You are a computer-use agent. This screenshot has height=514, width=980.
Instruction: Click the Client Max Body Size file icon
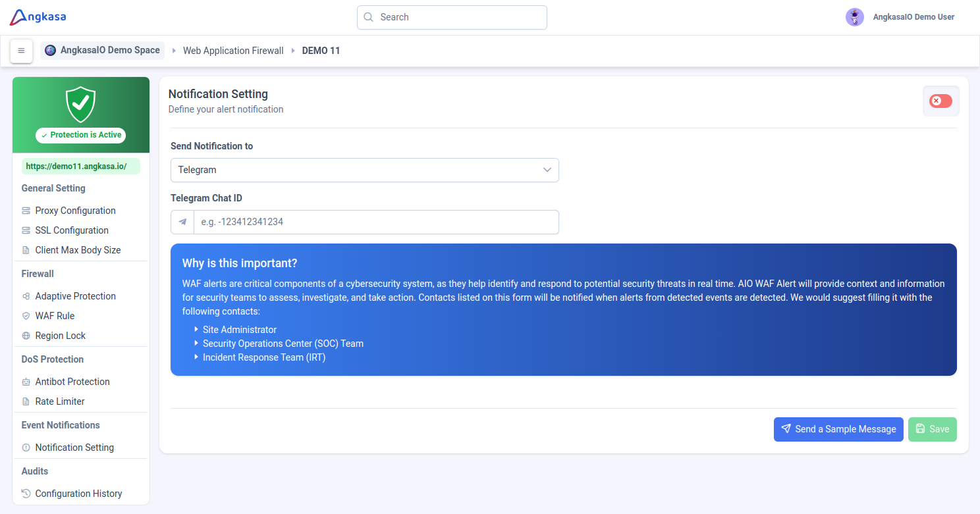tap(26, 250)
